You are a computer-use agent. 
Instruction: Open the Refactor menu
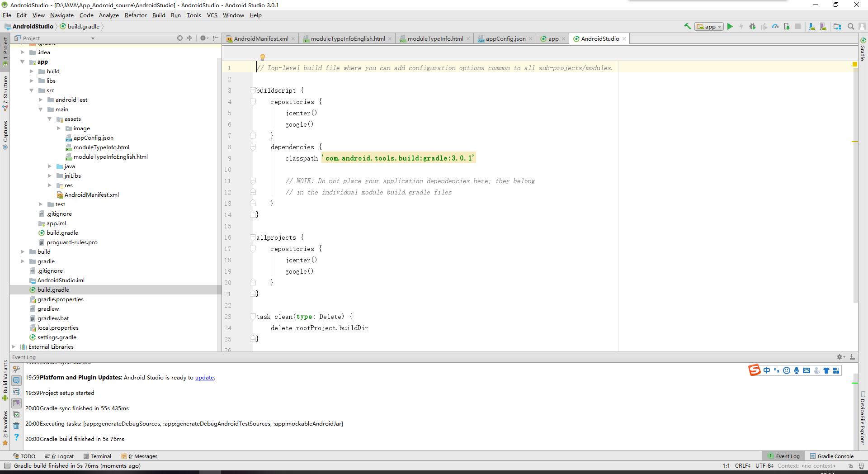(x=136, y=15)
